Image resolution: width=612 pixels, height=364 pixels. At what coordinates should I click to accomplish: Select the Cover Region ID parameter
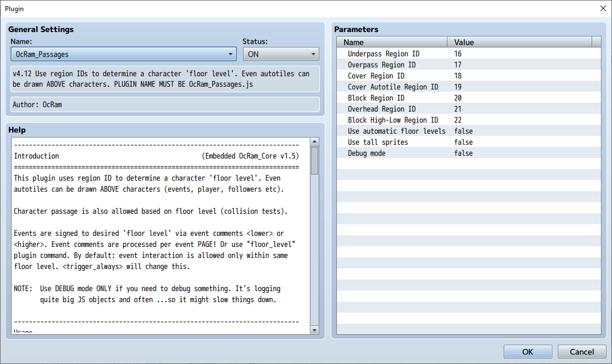469,76
